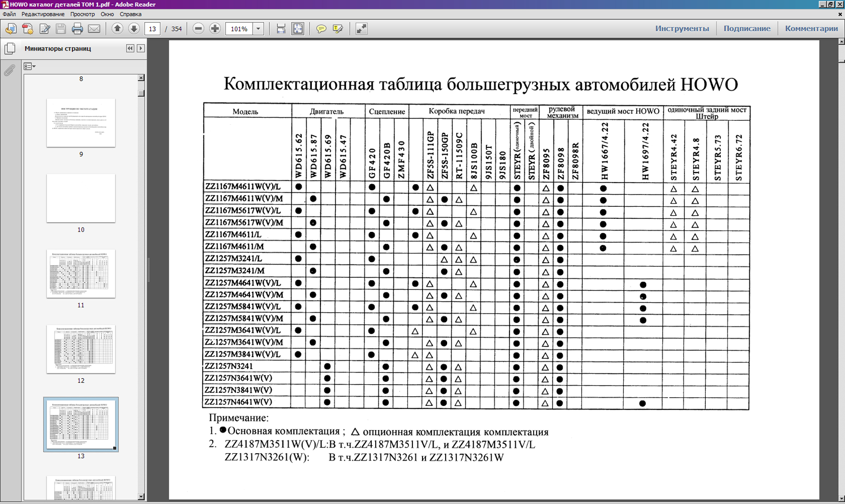Open thumbnail panel options dropdown
The width and height of the screenshot is (845, 504).
[29, 67]
